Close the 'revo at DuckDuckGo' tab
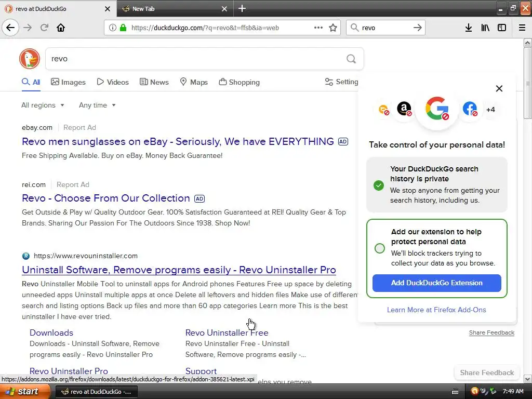 [108, 9]
